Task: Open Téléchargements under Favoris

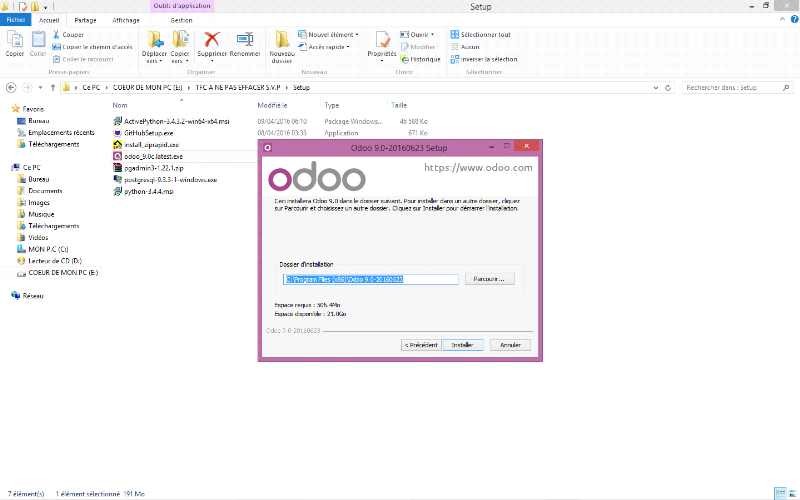Action: coord(54,144)
